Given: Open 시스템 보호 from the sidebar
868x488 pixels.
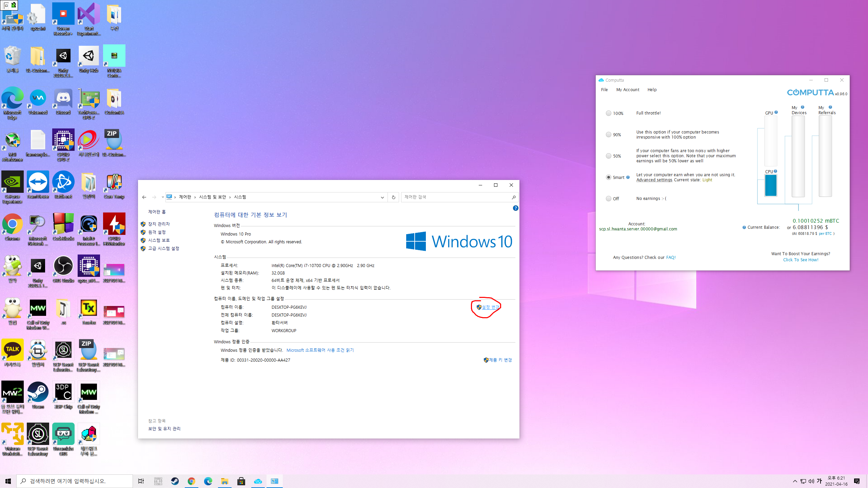Looking at the screenshot, I should (x=159, y=240).
